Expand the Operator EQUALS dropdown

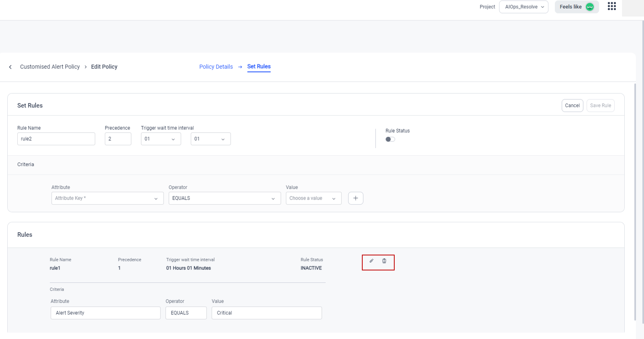pos(224,198)
